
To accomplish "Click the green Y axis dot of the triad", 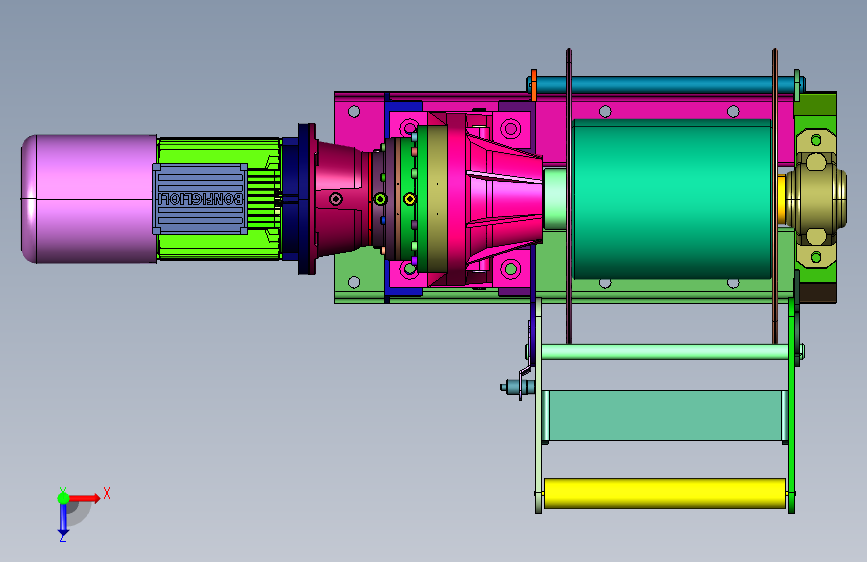I will coord(63,498).
